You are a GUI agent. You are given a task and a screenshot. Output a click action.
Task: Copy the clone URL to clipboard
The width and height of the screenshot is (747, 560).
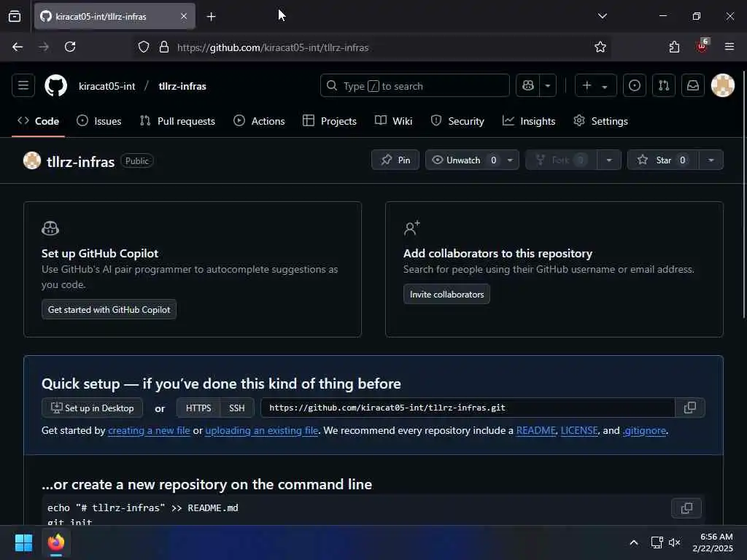click(690, 408)
